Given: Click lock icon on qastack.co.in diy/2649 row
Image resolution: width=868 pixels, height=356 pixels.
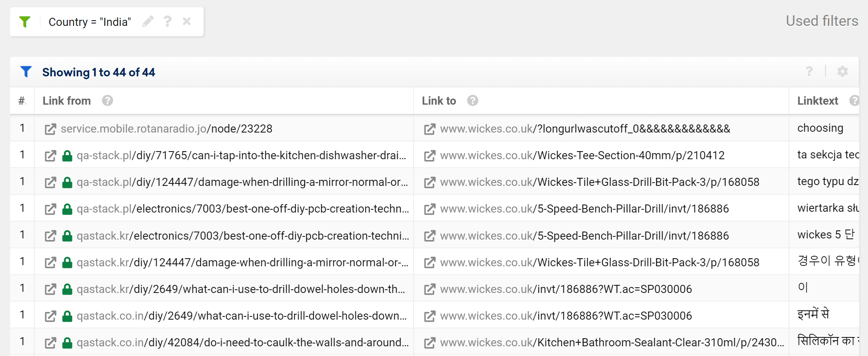Looking at the screenshot, I should click(67, 316).
